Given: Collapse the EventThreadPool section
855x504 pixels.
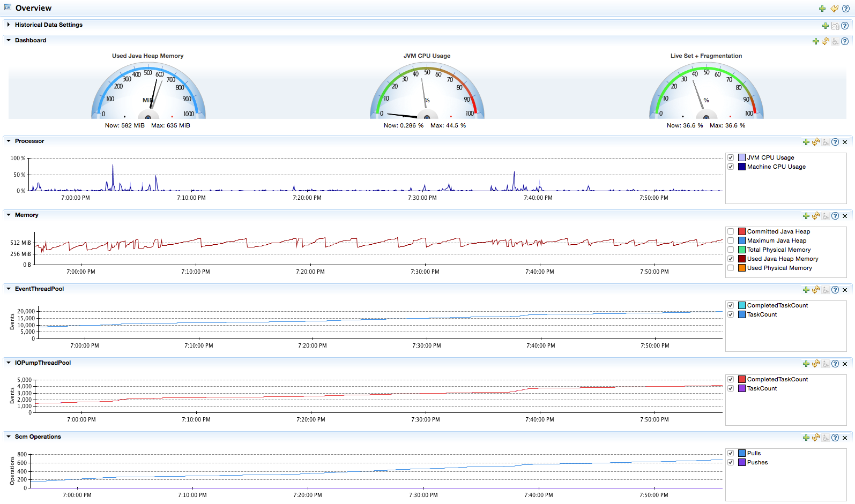Looking at the screenshot, I should tap(9, 289).
